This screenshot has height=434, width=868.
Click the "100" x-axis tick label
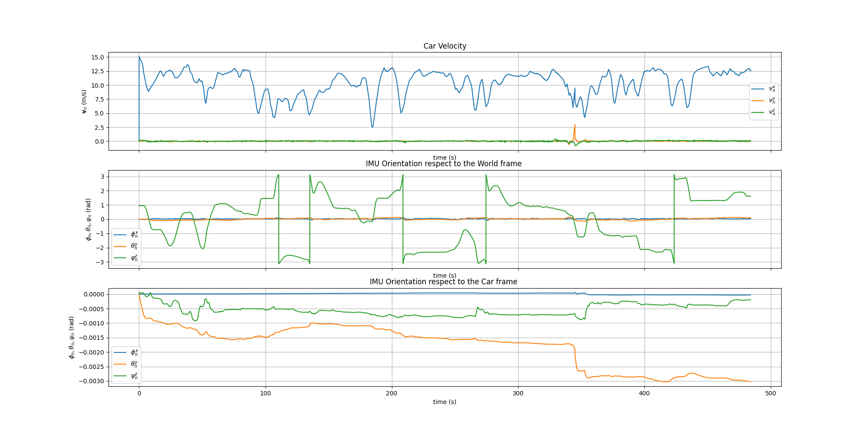point(265,393)
